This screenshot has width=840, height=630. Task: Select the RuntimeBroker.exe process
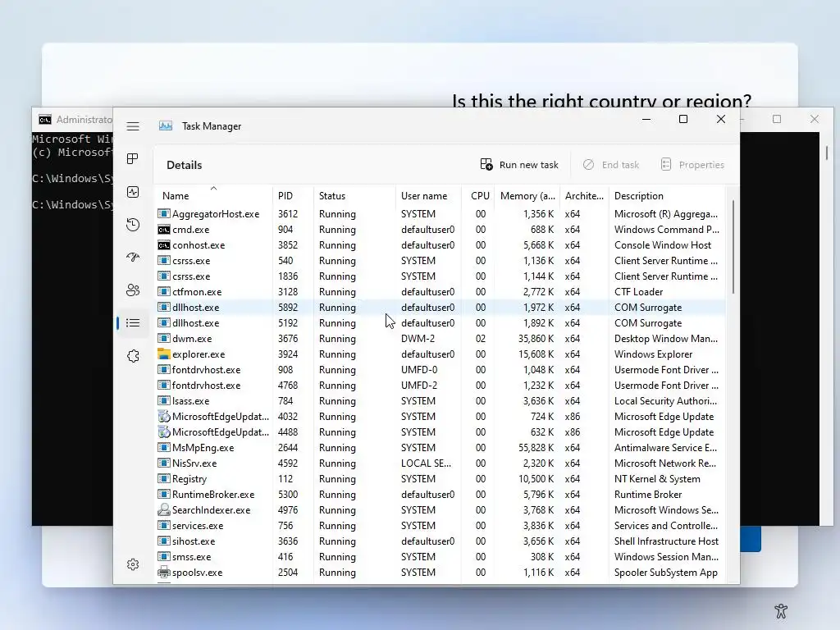tap(441, 494)
